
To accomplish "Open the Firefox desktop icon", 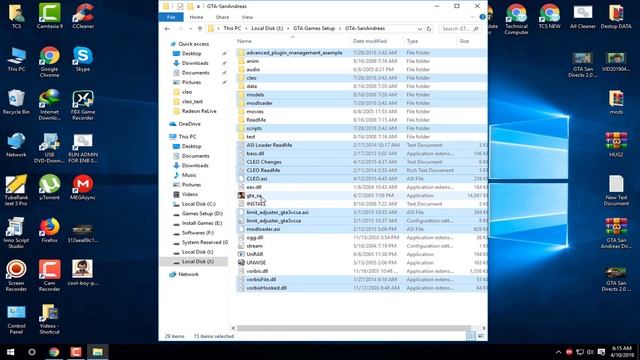I will point(49,230).
